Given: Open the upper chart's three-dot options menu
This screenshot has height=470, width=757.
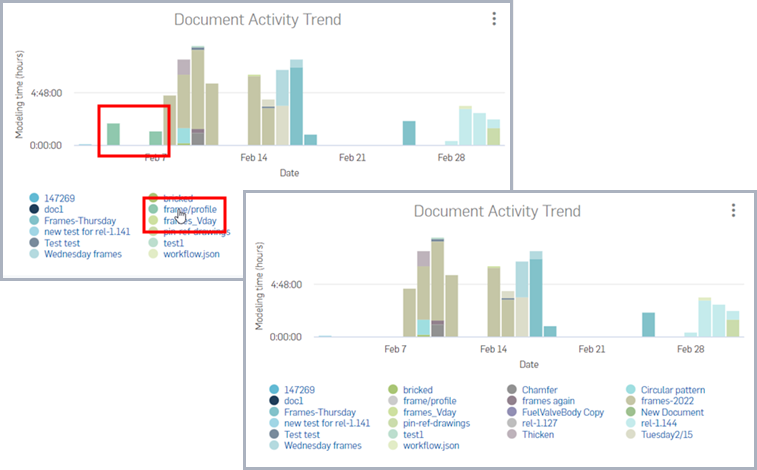Looking at the screenshot, I should pos(494,19).
